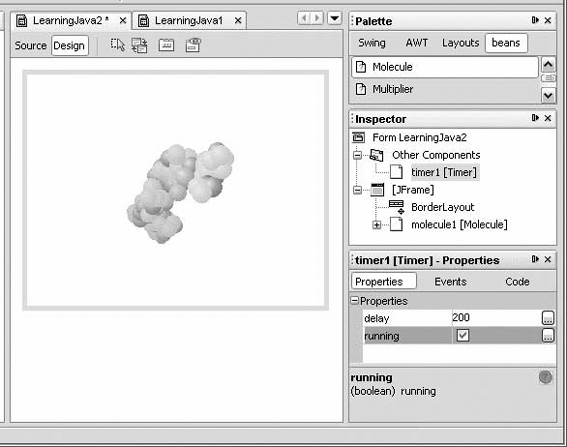This screenshot has width=567, height=447.
Task: Open the editor tabs dropdown list arrow
Action: (x=334, y=18)
